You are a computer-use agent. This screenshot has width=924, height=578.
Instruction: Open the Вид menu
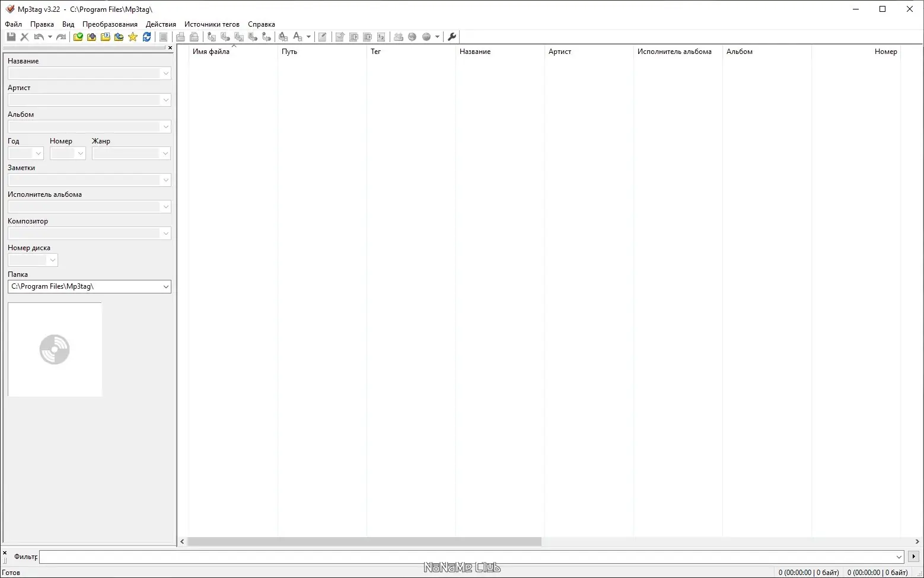[x=68, y=24]
